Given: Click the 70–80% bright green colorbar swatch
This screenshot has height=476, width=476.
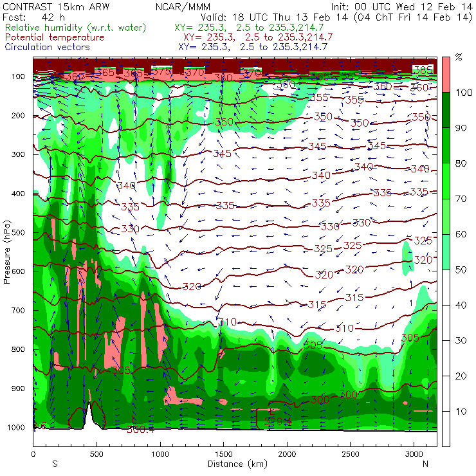Looking at the screenshot, I should point(446,181).
